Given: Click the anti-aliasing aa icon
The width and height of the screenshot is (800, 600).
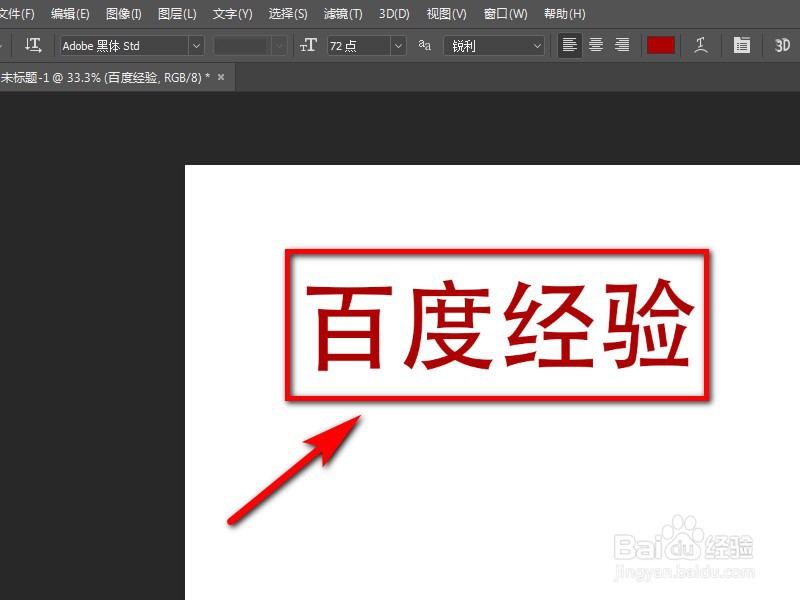Looking at the screenshot, I should 424,45.
